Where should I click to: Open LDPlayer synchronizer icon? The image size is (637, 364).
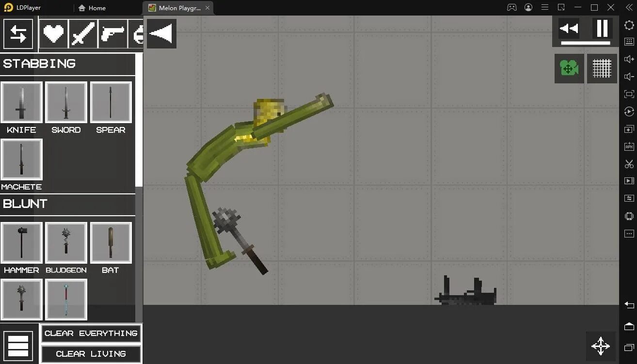tap(629, 198)
